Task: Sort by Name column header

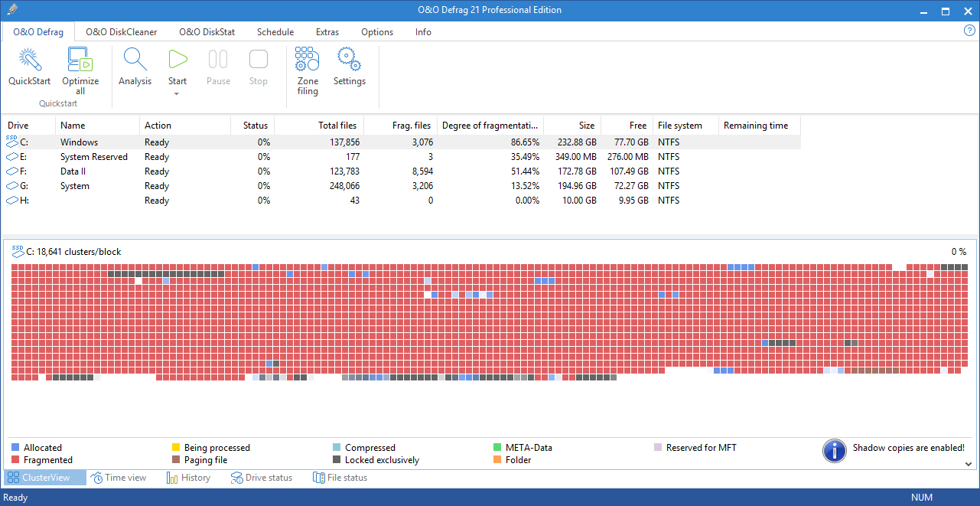Action: pos(97,126)
